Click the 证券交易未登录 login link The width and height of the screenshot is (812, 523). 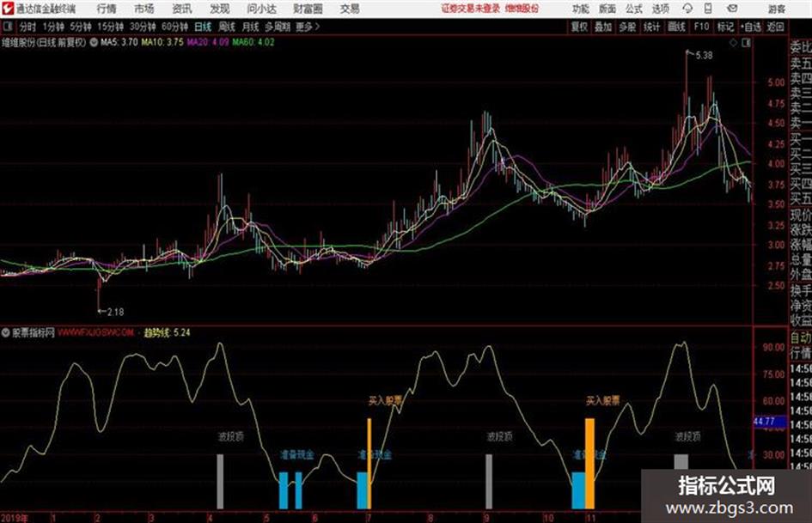click(471, 9)
